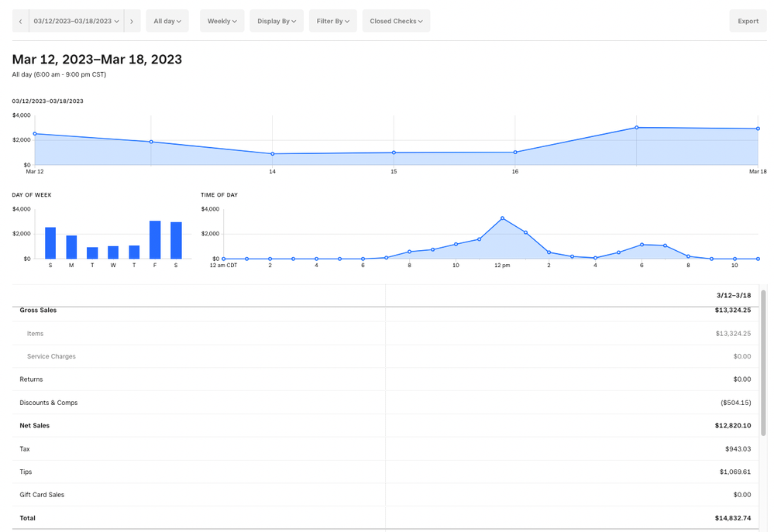774x532 pixels.
Task: Select the 12 pm peak point on Time of Day chart
Action: pos(504,218)
